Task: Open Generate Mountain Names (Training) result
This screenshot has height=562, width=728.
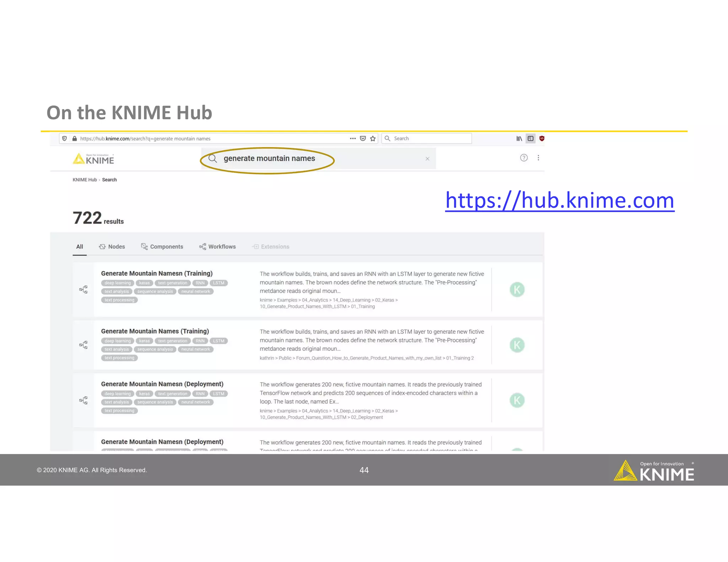Action: pos(155,331)
